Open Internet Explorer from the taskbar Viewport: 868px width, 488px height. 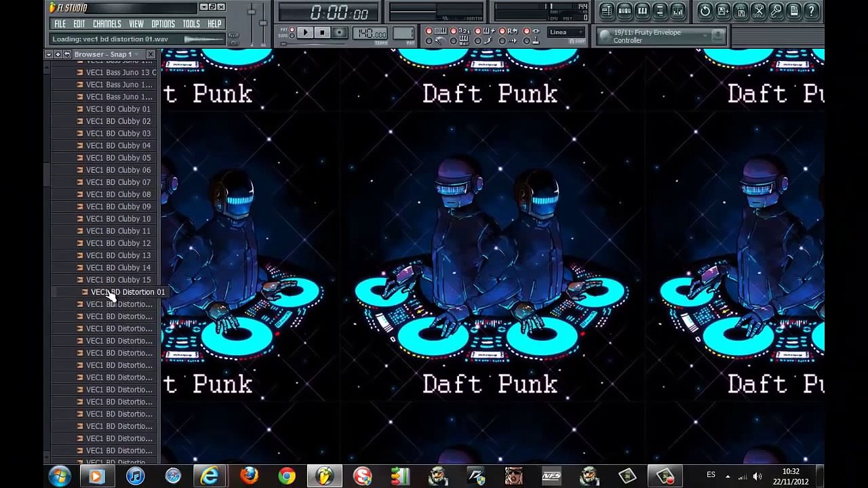click(210, 476)
